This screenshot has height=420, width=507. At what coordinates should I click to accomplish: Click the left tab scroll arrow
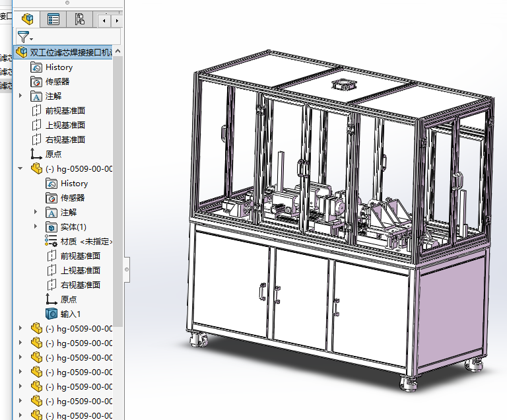point(104,20)
